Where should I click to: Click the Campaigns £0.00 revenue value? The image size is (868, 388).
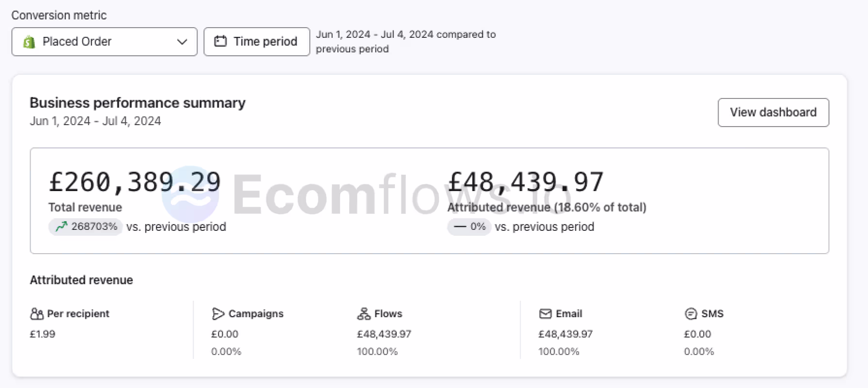[225, 334]
